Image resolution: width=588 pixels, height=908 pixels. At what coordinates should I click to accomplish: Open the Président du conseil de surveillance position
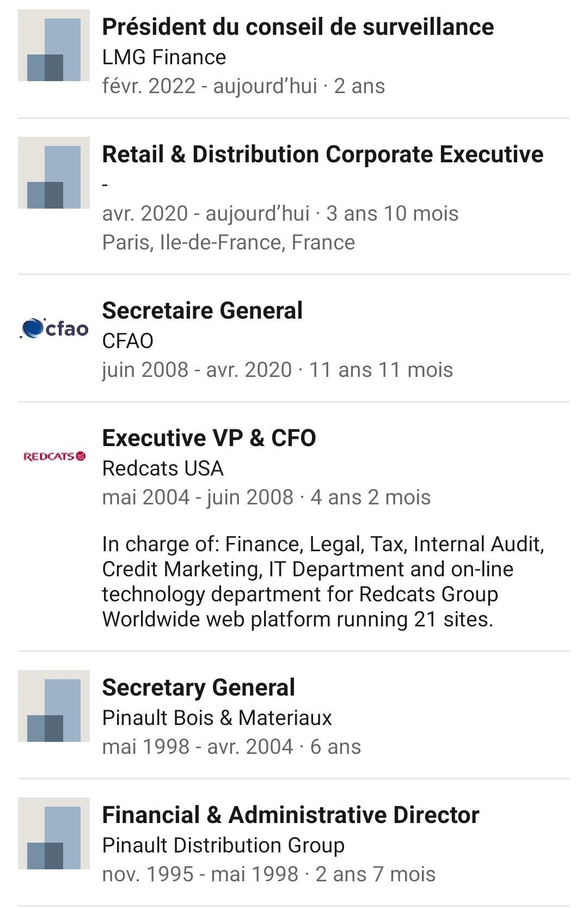pos(298,27)
